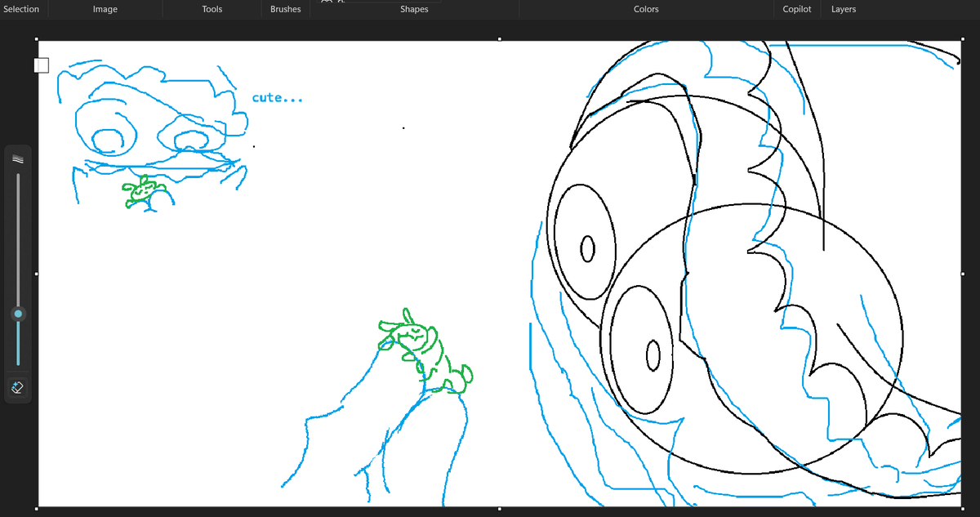Click the canvas resize handle at the bottom center

[499, 509]
